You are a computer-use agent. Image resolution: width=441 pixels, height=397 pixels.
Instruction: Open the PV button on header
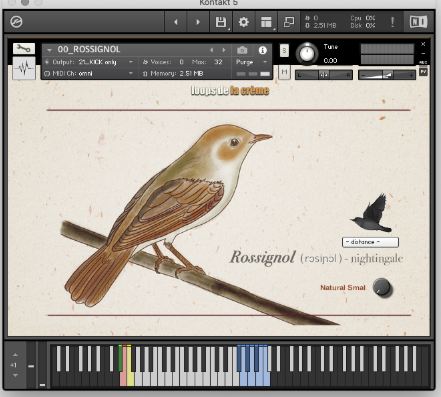(423, 72)
